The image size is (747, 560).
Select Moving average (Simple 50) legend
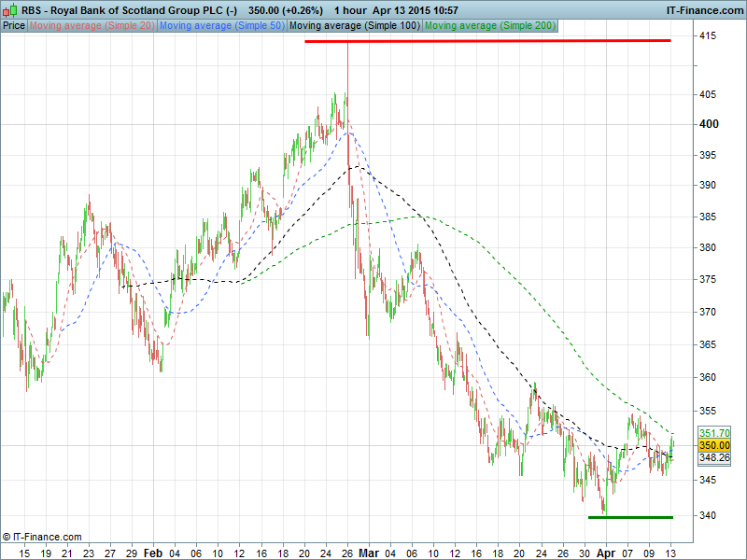[x=221, y=25]
